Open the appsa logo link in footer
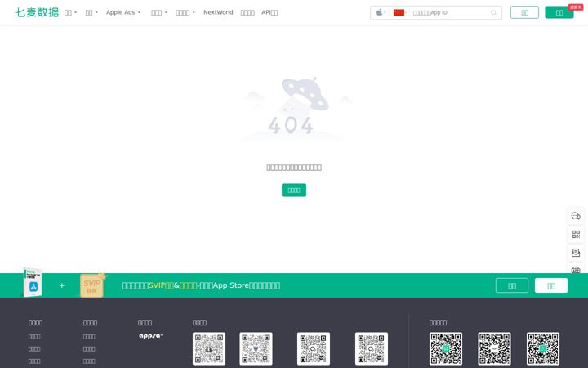The height and width of the screenshot is (368, 588). tap(151, 336)
